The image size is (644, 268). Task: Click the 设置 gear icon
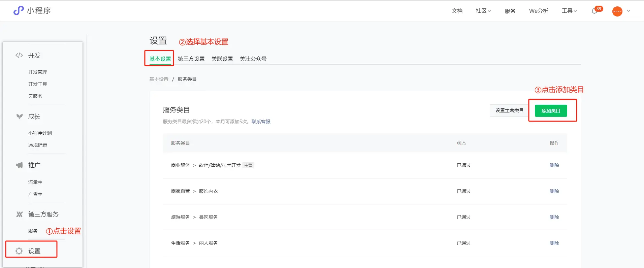pyautogui.click(x=19, y=251)
